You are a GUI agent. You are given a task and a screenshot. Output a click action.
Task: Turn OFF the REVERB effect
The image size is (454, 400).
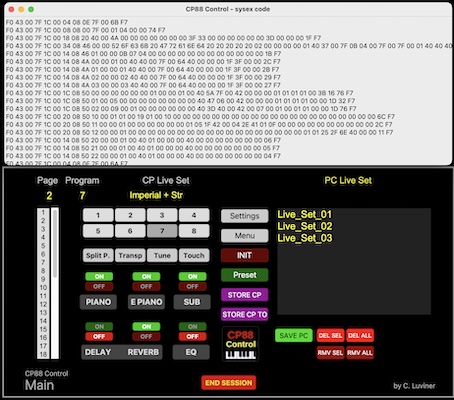click(146, 336)
